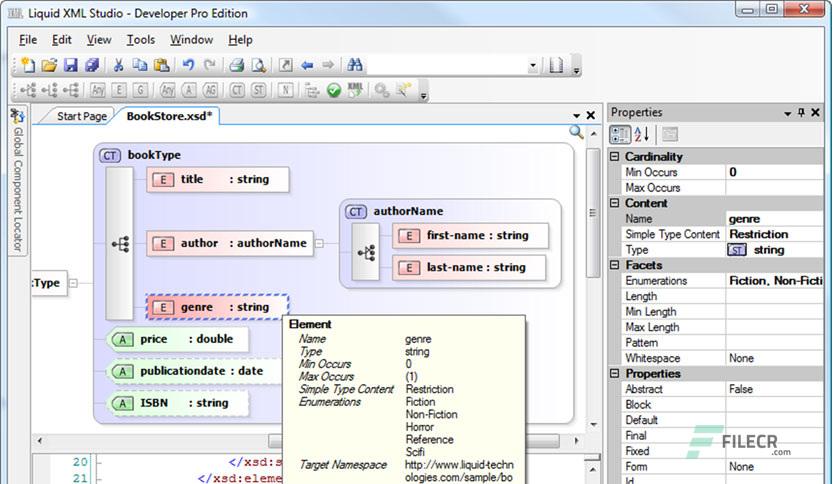Open the Window menu
This screenshot has width=836, height=484.
tap(191, 39)
